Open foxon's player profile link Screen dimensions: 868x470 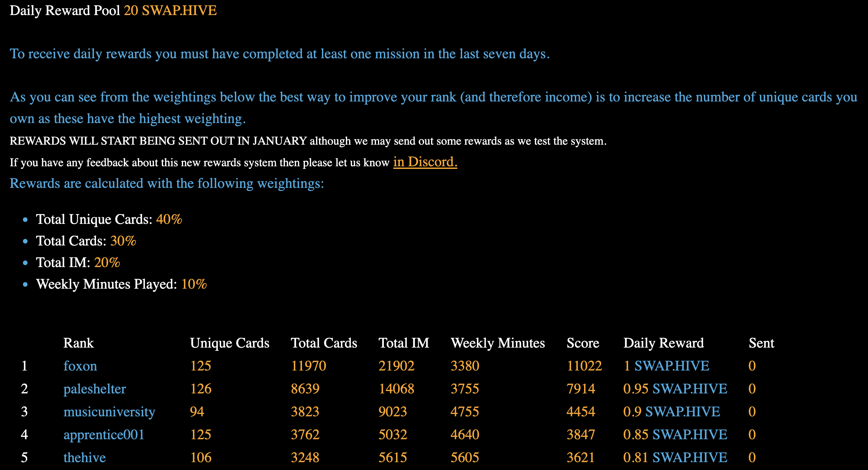(80, 366)
